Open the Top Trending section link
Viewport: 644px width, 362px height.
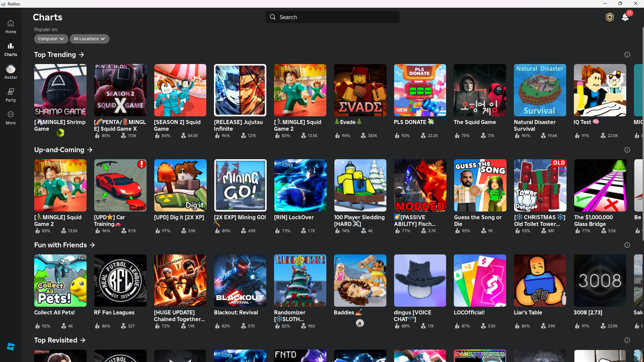click(x=59, y=55)
